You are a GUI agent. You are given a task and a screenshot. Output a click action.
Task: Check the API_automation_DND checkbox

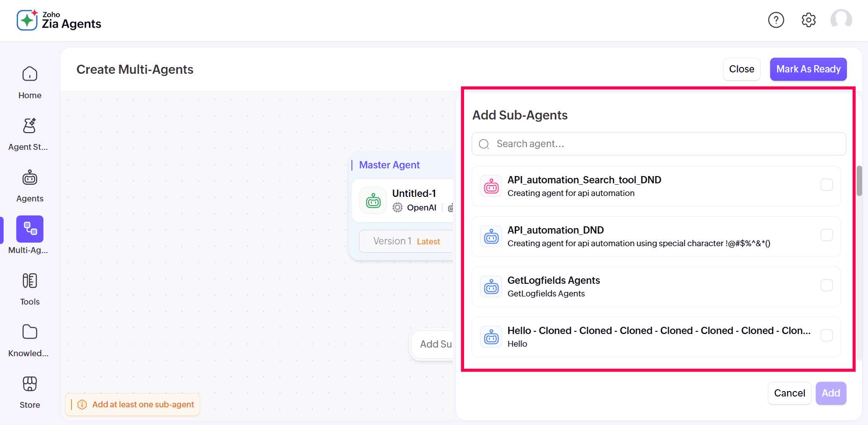coord(827,235)
